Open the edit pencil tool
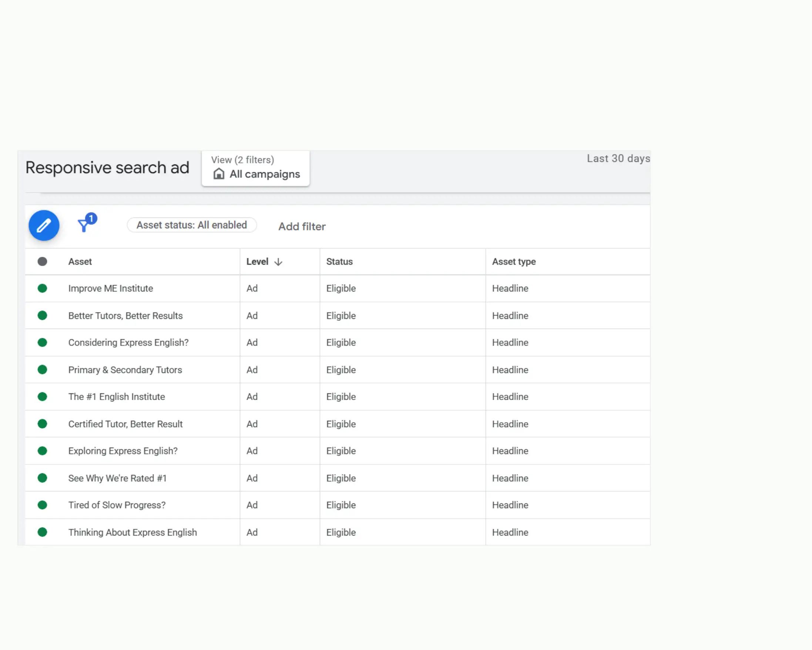The image size is (812, 650). (x=44, y=225)
